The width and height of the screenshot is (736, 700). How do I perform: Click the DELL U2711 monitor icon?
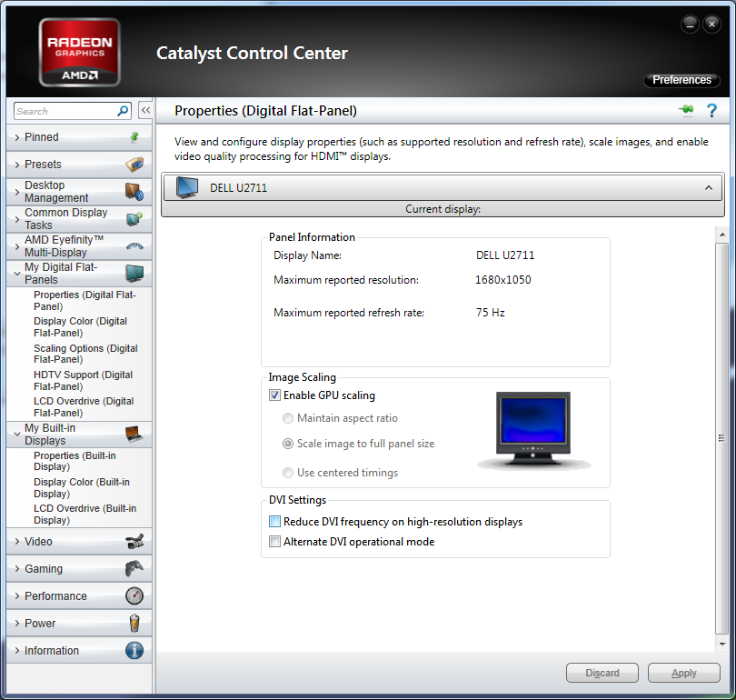[187, 188]
